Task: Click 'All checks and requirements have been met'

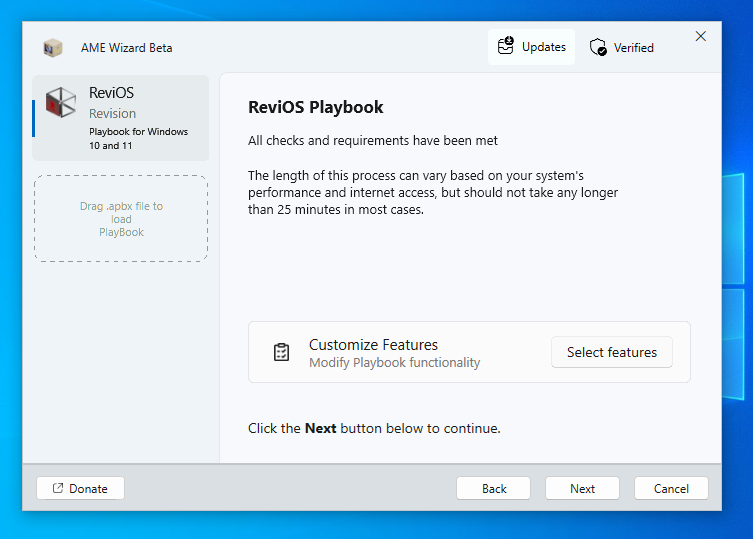Action: point(373,140)
